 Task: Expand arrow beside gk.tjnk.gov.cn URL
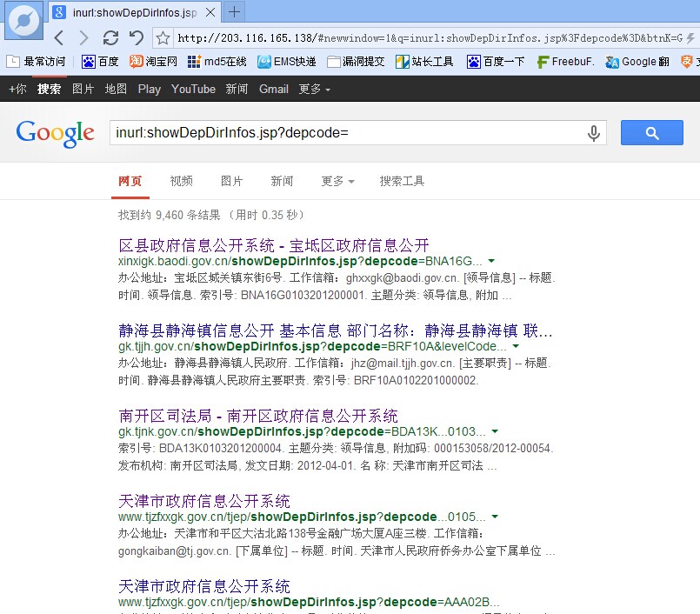pyautogui.click(x=495, y=431)
